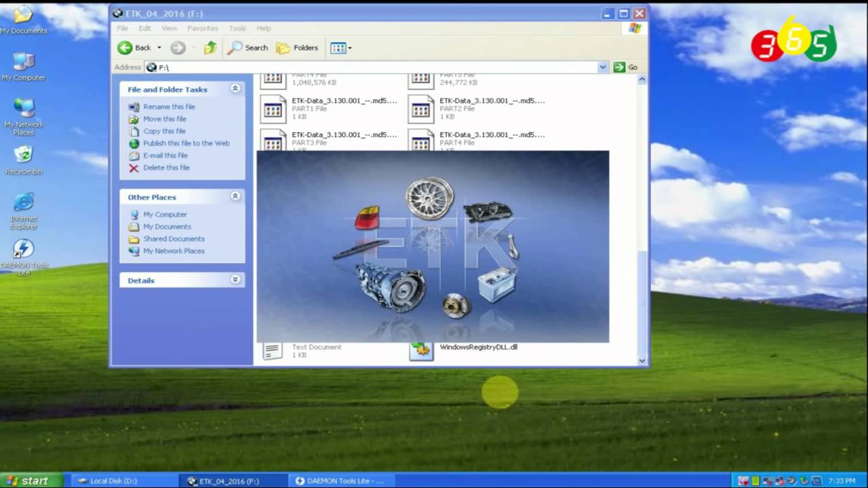Image resolution: width=868 pixels, height=488 pixels.
Task: Switch to Local Disk (D:) taskbar button
Action: click(125, 481)
